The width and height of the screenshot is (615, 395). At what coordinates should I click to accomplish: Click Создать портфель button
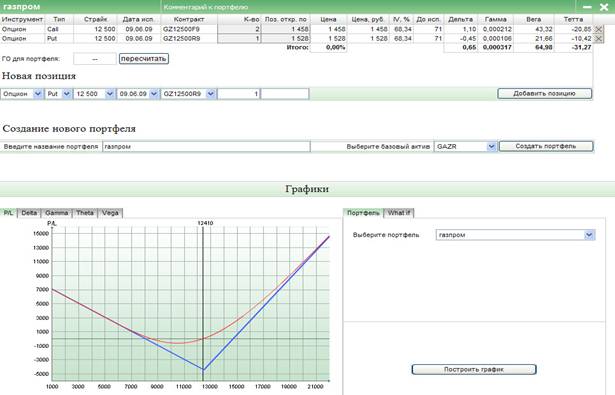pyautogui.click(x=546, y=146)
